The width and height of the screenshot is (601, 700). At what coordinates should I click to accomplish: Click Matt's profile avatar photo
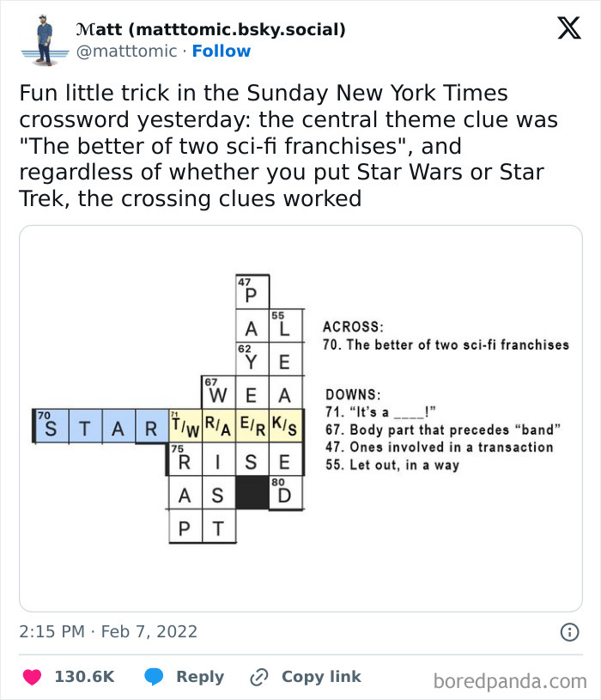click(44, 39)
